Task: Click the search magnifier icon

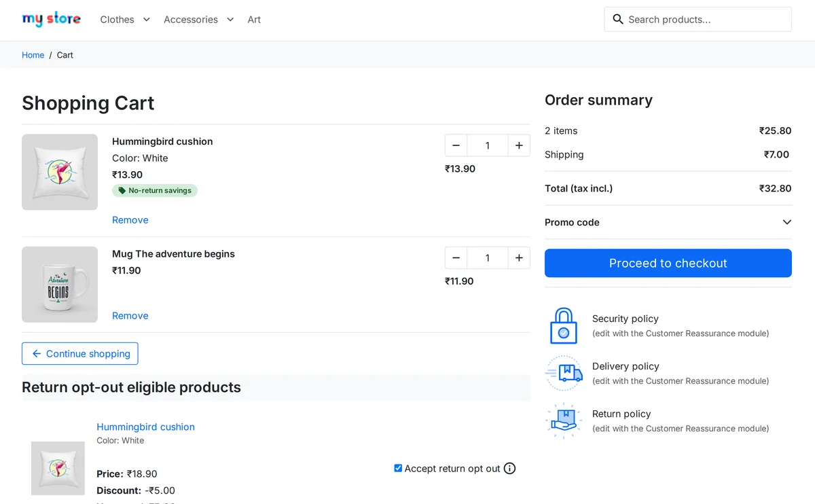Action: coord(618,19)
